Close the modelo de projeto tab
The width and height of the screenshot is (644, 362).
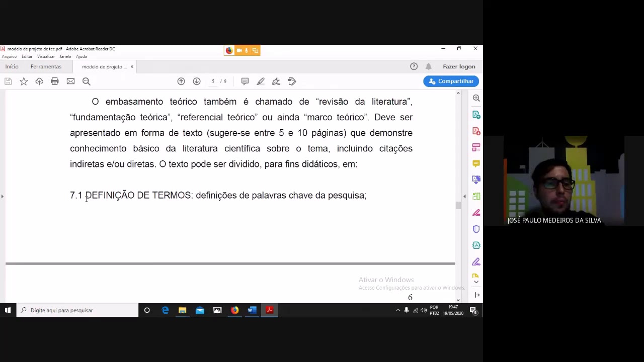coord(132,67)
